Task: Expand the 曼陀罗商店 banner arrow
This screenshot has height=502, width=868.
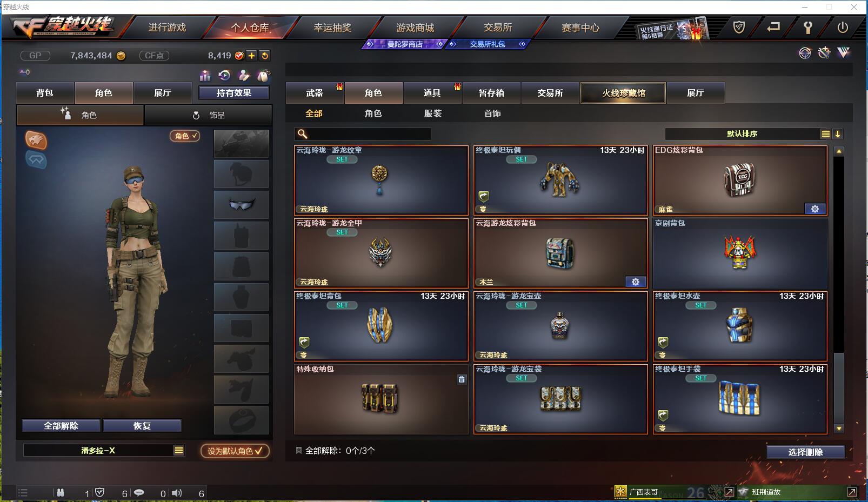Action: [440, 44]
